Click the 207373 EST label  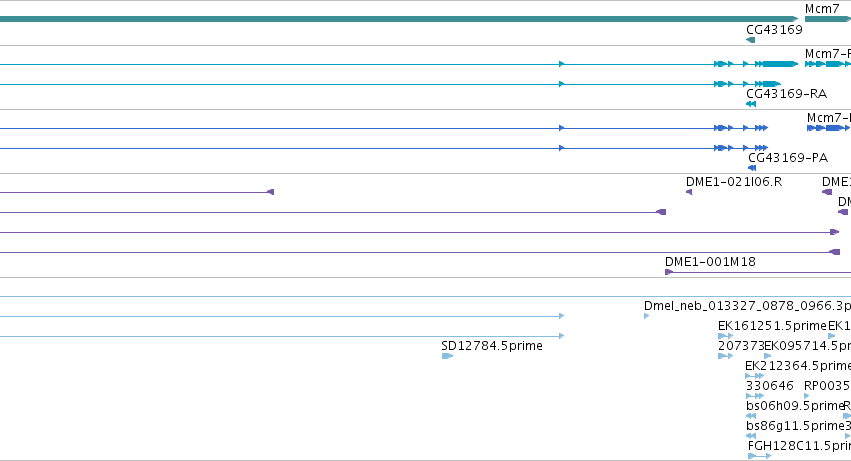pos(741,346)
